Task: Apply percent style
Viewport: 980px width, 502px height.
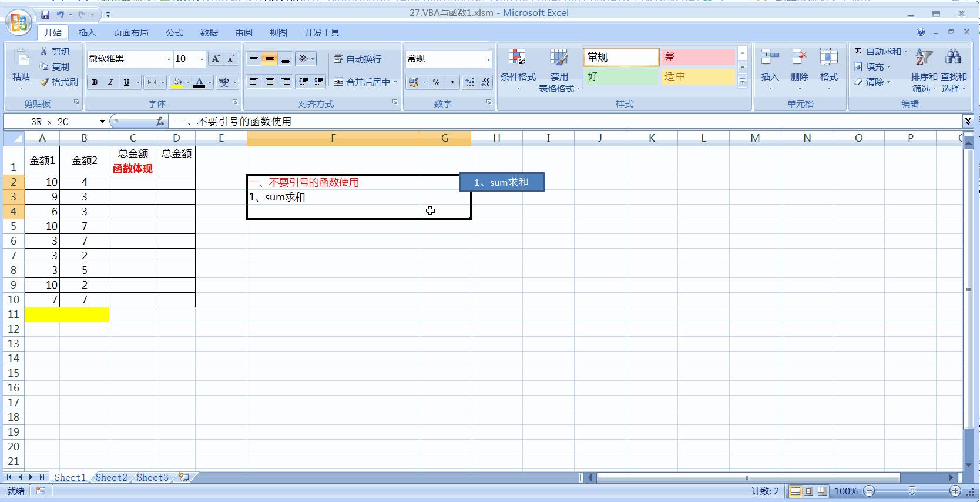Action: coord(436,82)
